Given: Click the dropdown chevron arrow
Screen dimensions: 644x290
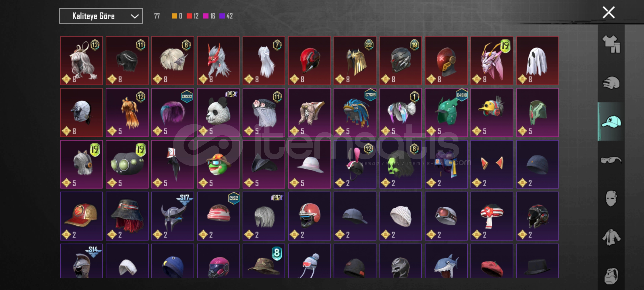Looking at the screenshot, I should click(134, 16).
